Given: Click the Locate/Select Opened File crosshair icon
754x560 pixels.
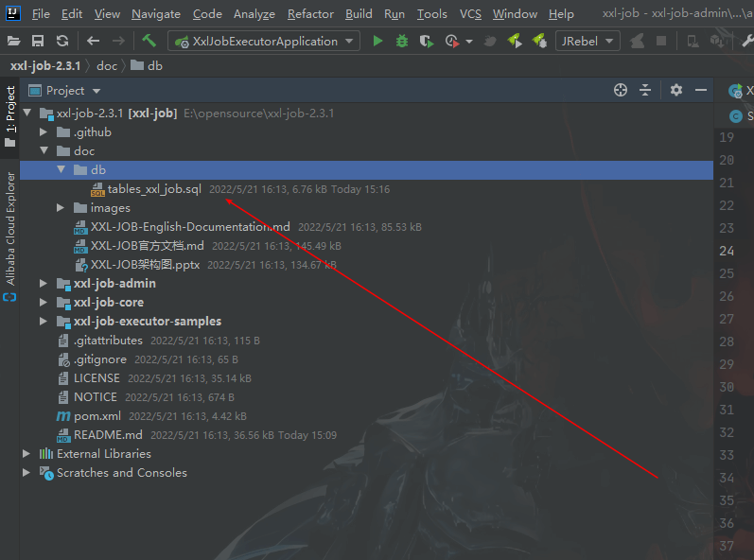Looking at the screenshot, I should click(621, 90).
